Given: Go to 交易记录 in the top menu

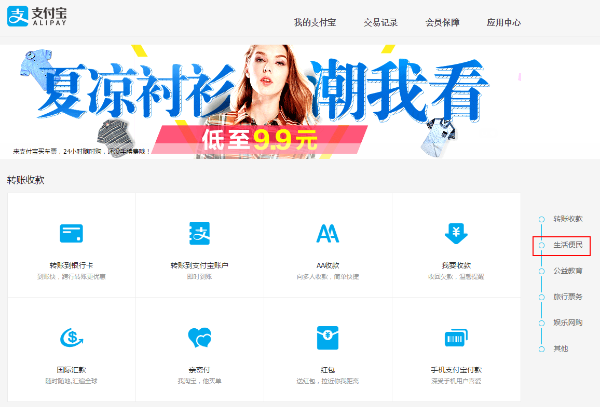Looking at the screenshot, I should point(380,21).
